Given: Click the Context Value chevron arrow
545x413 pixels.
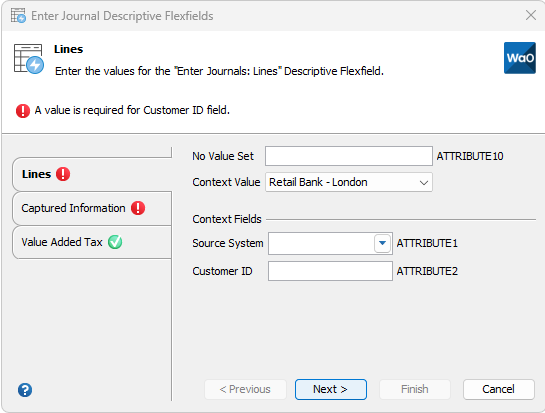Looking at the screenshot, I should (x=423, y=183).
